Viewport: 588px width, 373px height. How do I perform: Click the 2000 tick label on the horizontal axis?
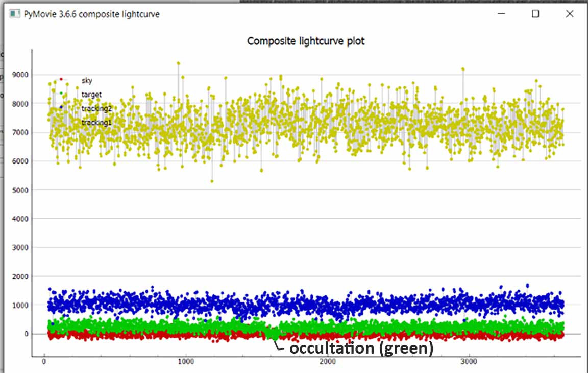327,361
